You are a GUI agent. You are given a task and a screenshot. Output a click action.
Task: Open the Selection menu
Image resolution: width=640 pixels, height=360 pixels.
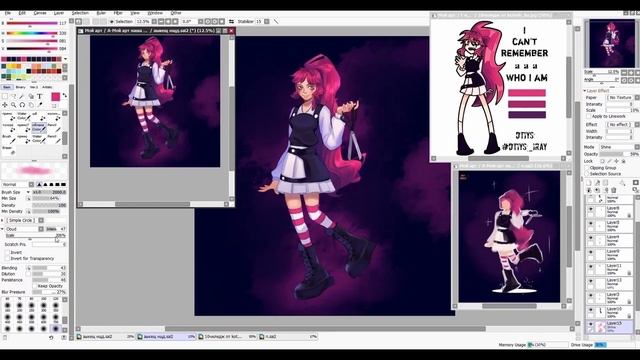[x=80, y=13]
